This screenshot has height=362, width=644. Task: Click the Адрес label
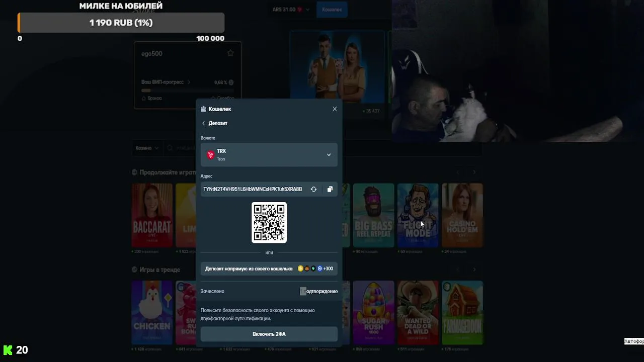pyautogui.click(x=206, y=176)
